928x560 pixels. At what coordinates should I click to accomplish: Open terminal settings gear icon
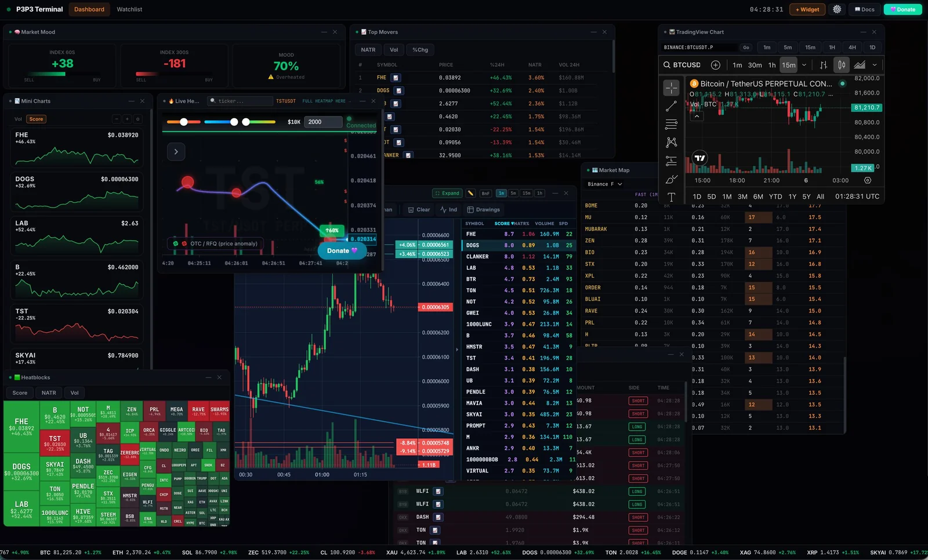click(837, 9)
